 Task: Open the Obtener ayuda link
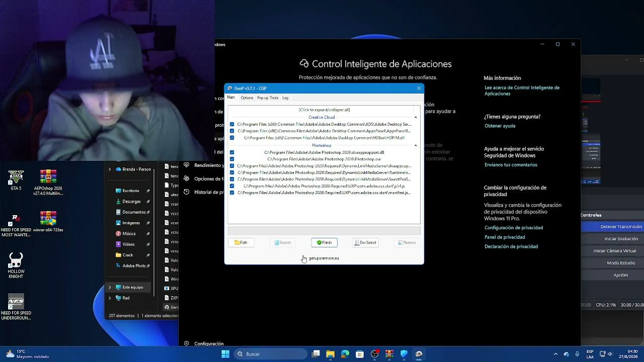click(x=500, y=126)
